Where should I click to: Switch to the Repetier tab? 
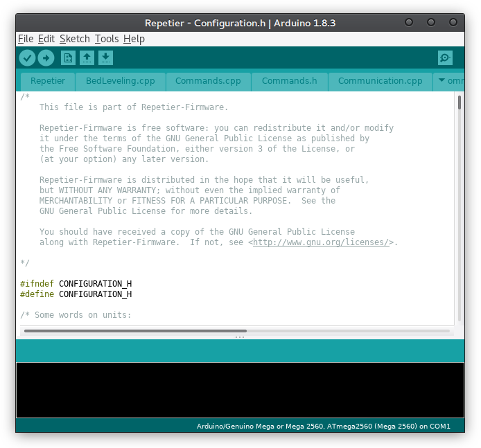[x=48, y=81]
